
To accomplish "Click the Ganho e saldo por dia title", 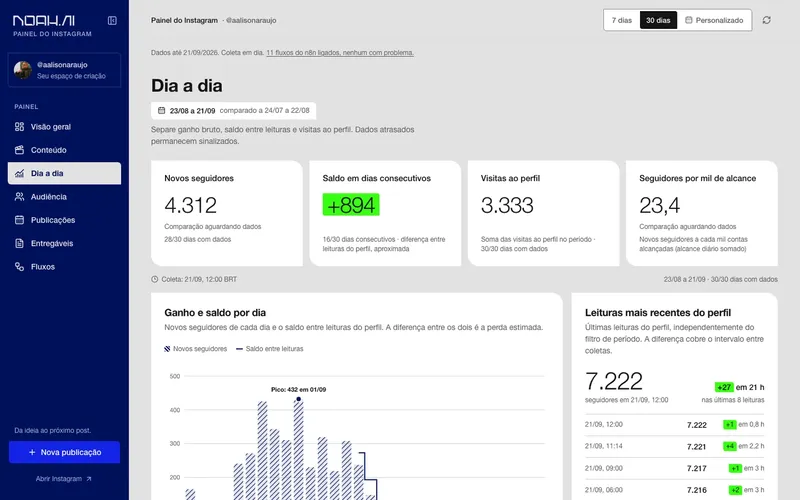I will pyautogui.click(x=215, y=313).
